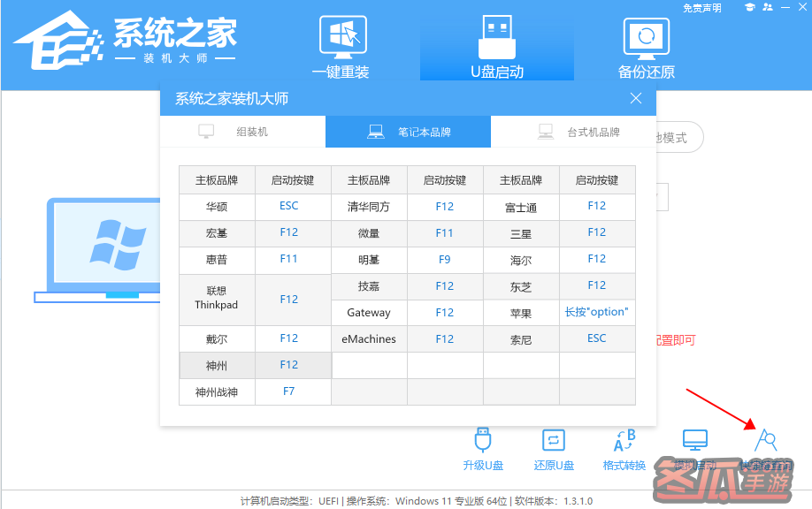Click the 海尔 brand cell
The image size is (812, 509).
(x=521, y=260)
